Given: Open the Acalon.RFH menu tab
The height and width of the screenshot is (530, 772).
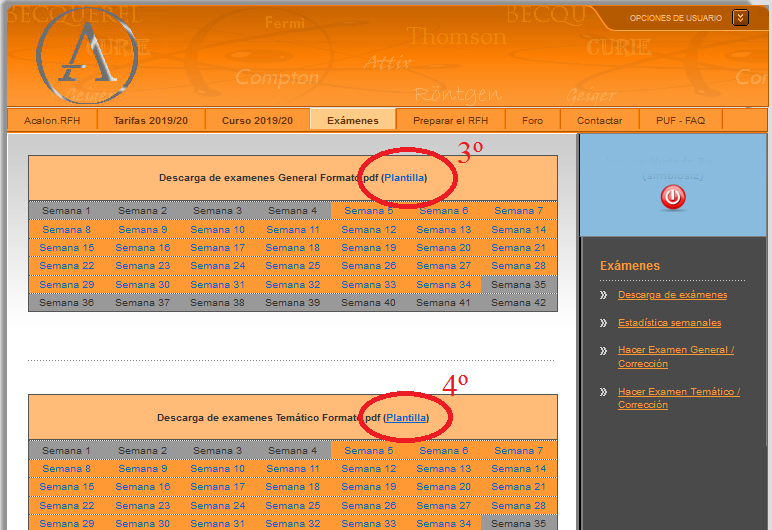Looking at the screenshot, I should [52, 120].
